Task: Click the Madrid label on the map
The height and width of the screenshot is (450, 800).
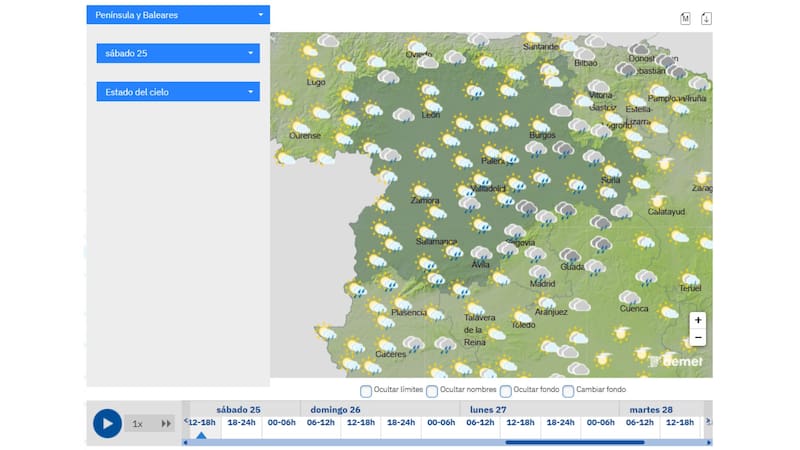Action: [542, 284]
